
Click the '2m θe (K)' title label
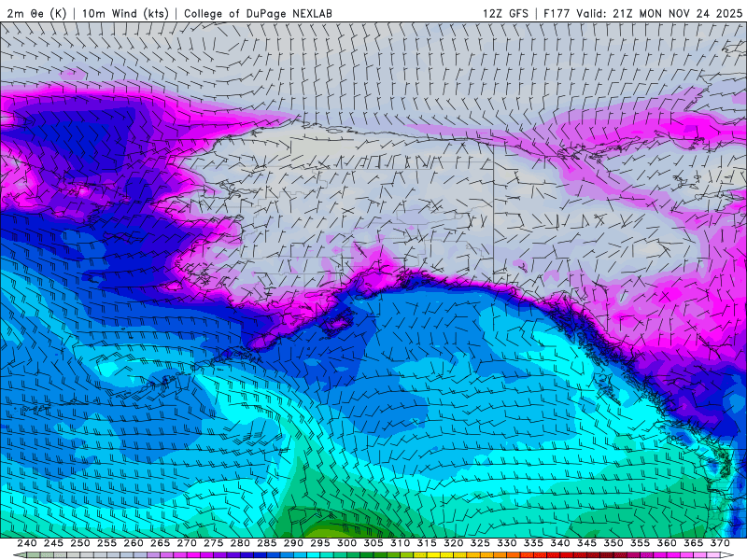click(36, 13)
